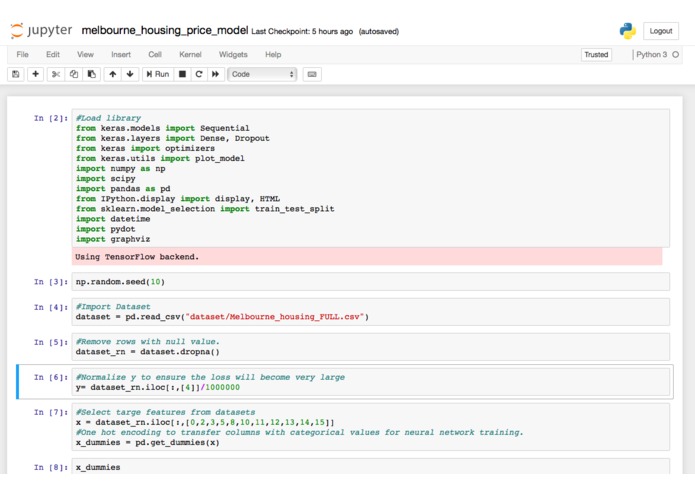
Task: Select the imports cell In [2]
Action: tap(371, 179)
